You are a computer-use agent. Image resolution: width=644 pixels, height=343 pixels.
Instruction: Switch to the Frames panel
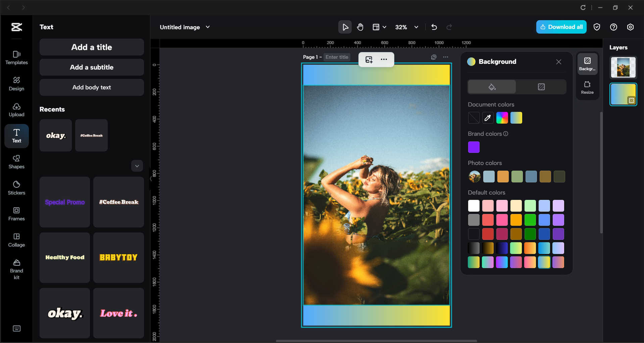pyautogui.click(x=16, y=214)
